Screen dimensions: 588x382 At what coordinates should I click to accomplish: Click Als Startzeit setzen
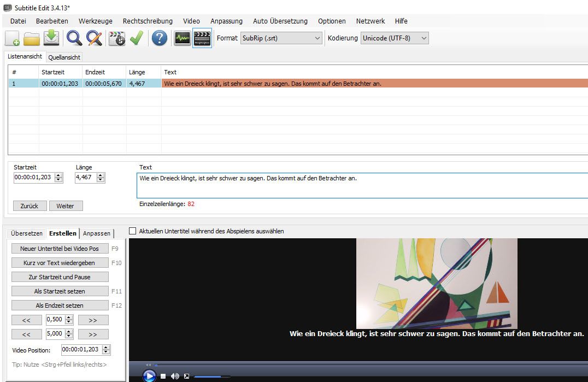(x=60, y=291)
